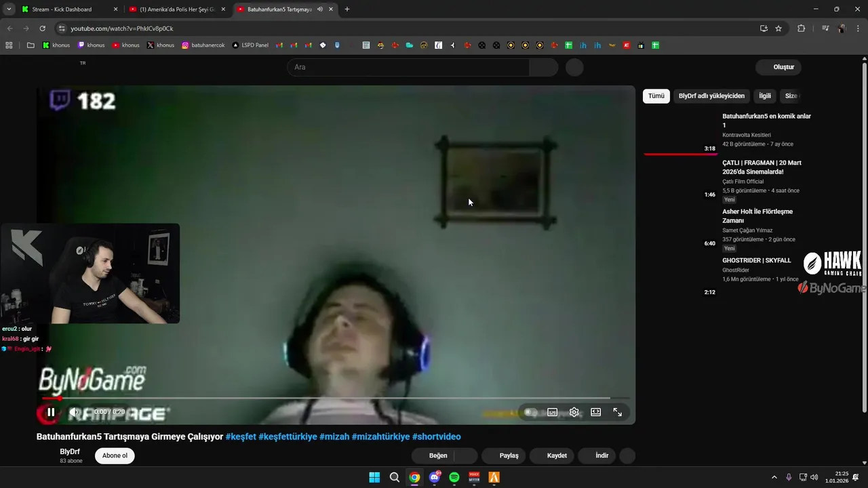This screenshot has height=488, width=868.
Task: Mute the video with the speaker icon
Action: (75, 412)
